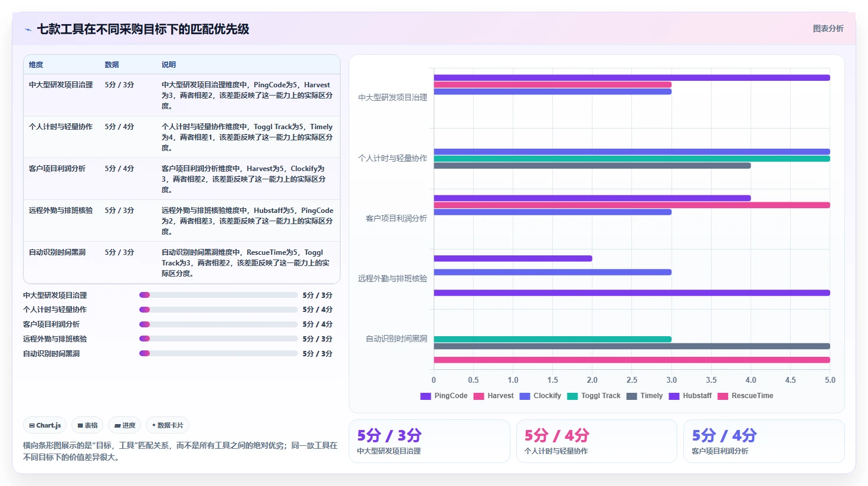This screenshot has width=868, height=486.
Task: Click chart axis label 中大型研发项目治理
Action: click(x=392, y=98)
